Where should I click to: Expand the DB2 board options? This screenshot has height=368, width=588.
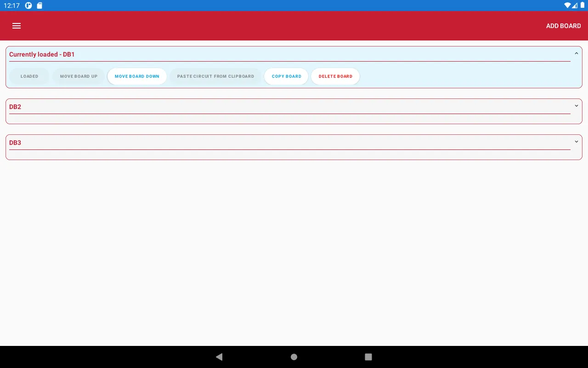tap(577, 106)
